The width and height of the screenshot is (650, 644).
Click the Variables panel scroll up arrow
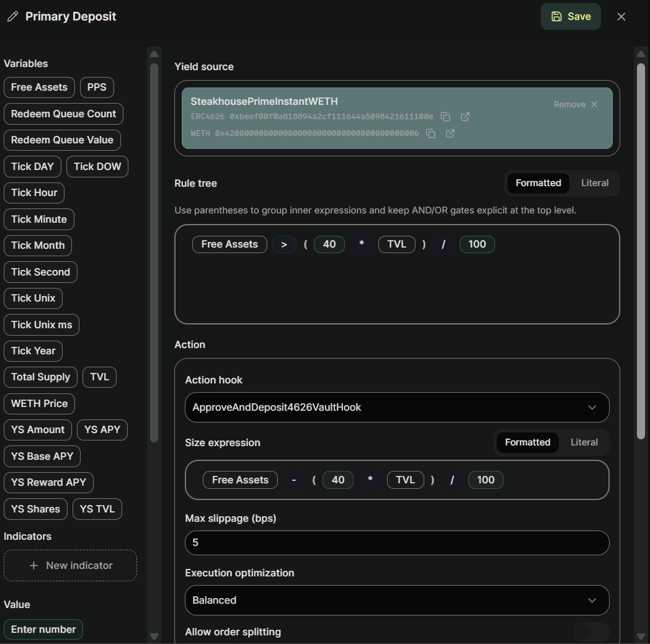pyautogui.click(x=154, y=54)
